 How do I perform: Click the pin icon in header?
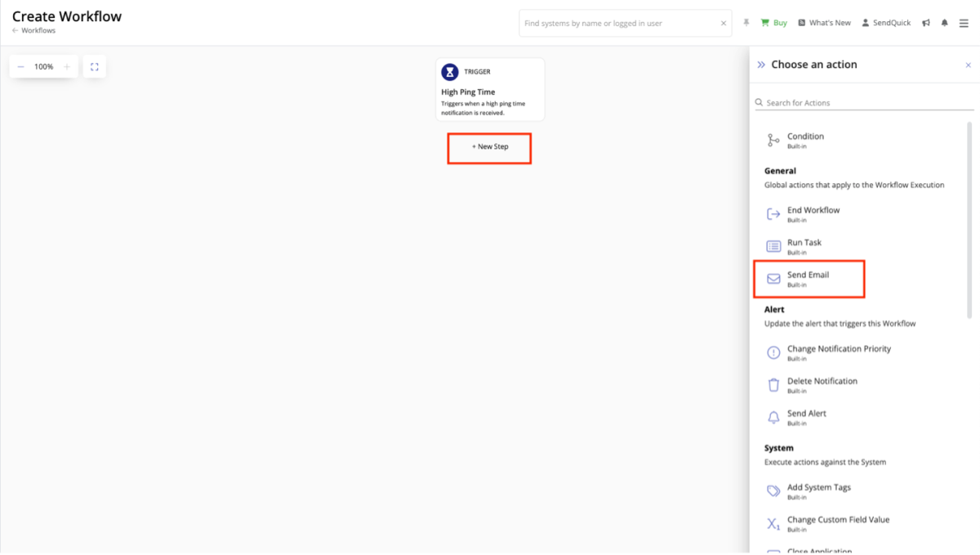click(746, 23)
